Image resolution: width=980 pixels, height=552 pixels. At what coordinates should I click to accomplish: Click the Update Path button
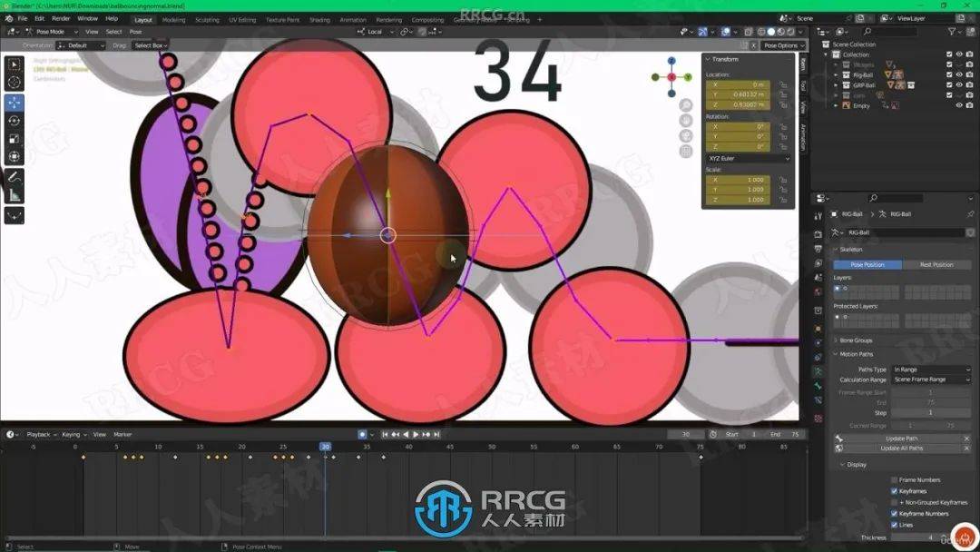point(900,439)
